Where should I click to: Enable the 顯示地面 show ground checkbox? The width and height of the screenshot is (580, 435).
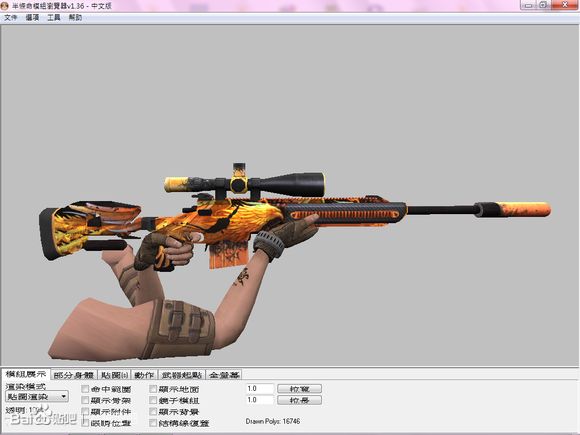[x=153, y=389]
